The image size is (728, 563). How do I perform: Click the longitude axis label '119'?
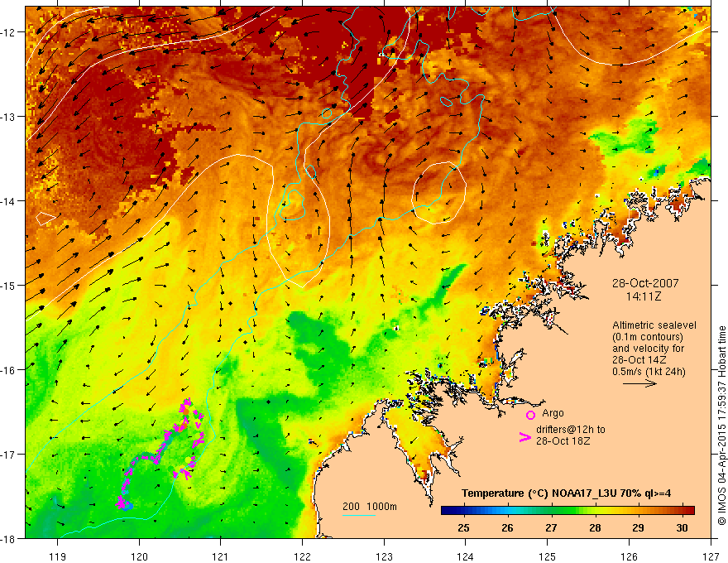point(58,556)
